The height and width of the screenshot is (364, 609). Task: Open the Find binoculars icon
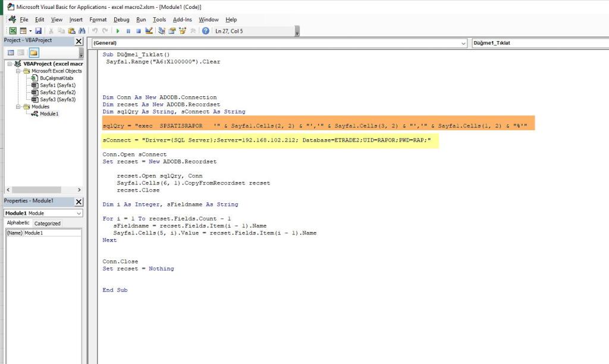[x=81, y=31]
